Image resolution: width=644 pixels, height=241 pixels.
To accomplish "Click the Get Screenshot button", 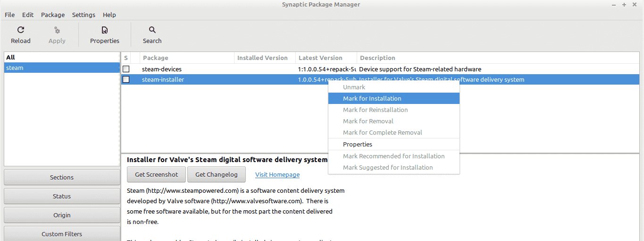I will click(x=157, y=174).
